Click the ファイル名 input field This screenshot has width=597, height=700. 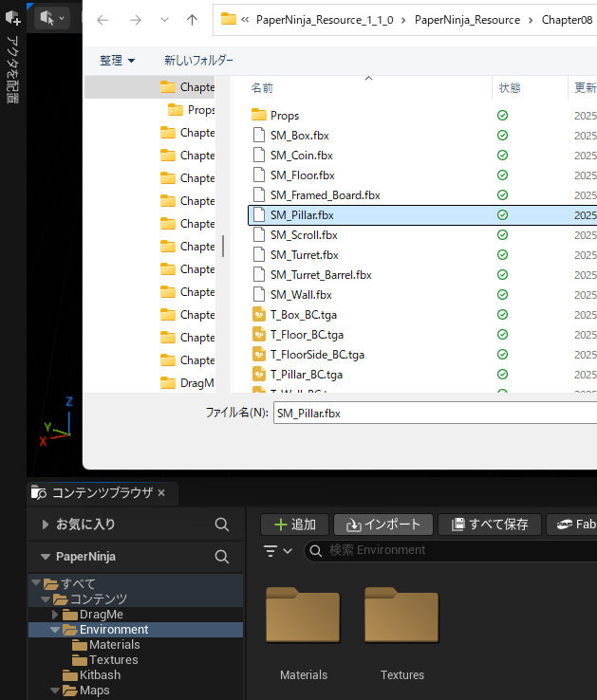click(432, 413)
